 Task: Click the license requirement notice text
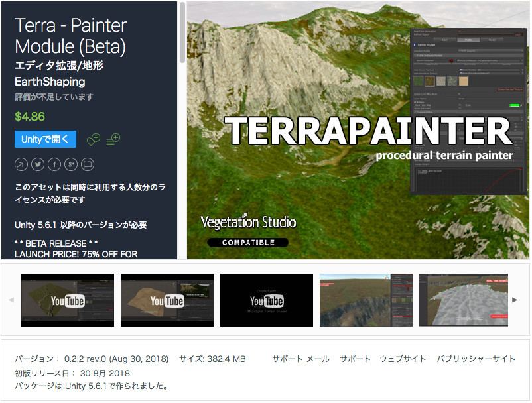pyautogui.click(x=90, y=194)
